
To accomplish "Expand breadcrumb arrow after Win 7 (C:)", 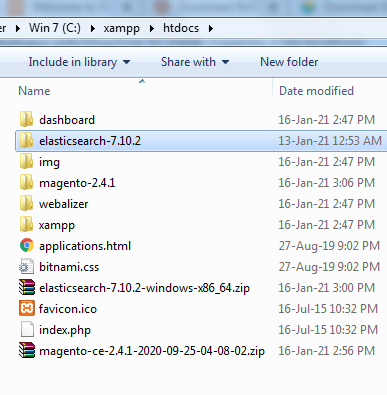I will 93,28.
